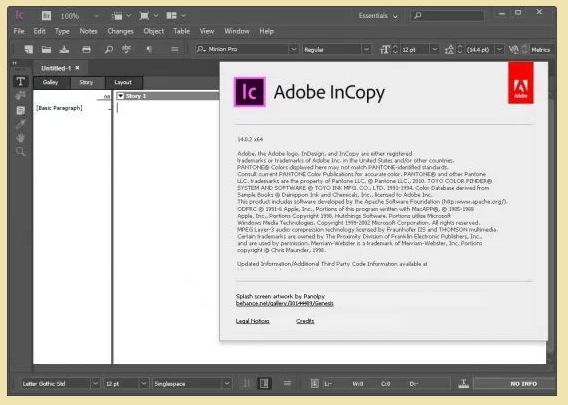Switch to the Layout view tab
The height and width of the screenshot is (405, 568).
point(123,82)
